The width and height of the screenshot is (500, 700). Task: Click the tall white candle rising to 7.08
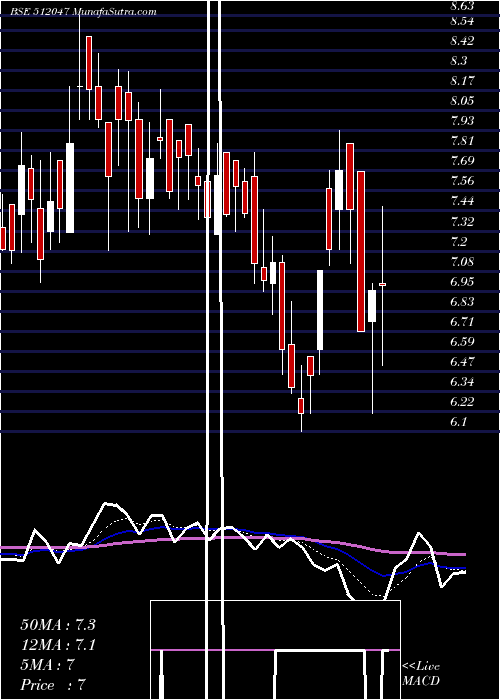click(x=320, y=310)
